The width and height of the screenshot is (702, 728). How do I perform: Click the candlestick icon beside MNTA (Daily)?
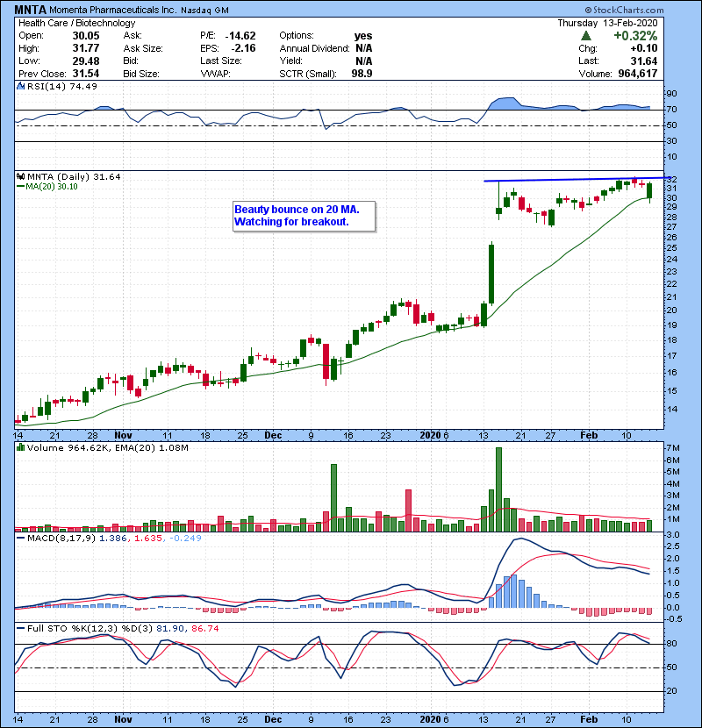(x=20, y=177)
